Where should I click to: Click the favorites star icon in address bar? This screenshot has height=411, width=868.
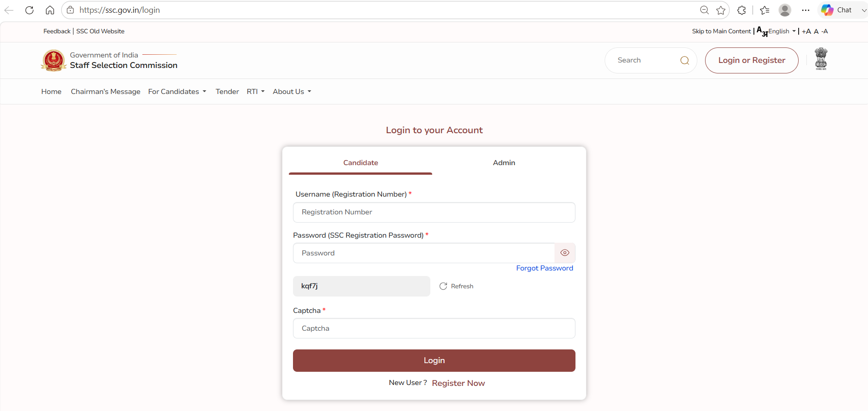[x=721, y=10]
